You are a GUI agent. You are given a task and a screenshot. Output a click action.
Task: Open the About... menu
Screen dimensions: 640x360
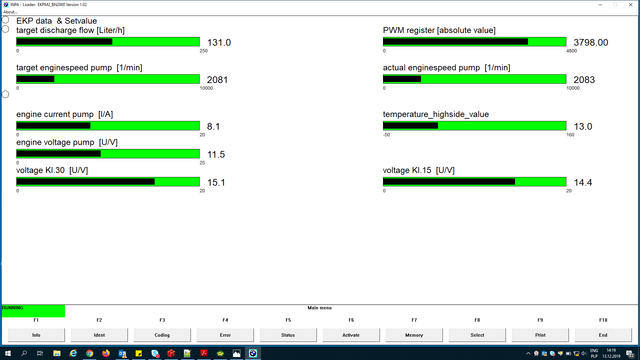coord(10,12)
